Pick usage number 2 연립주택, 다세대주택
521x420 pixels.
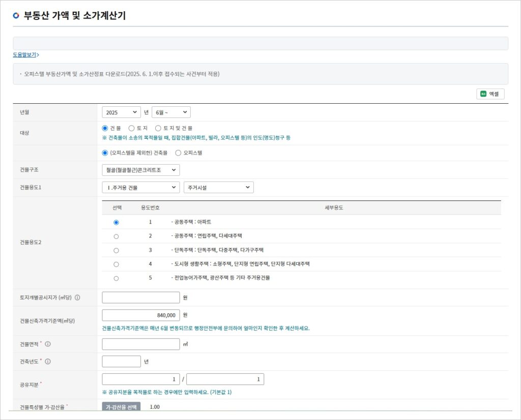click(x=116, y=236)
